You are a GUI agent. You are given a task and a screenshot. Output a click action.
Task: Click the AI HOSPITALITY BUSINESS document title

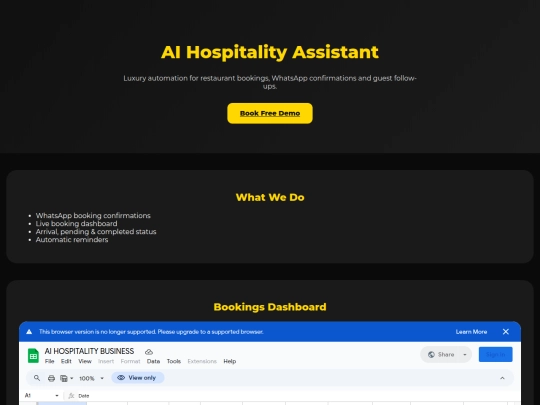89,351
